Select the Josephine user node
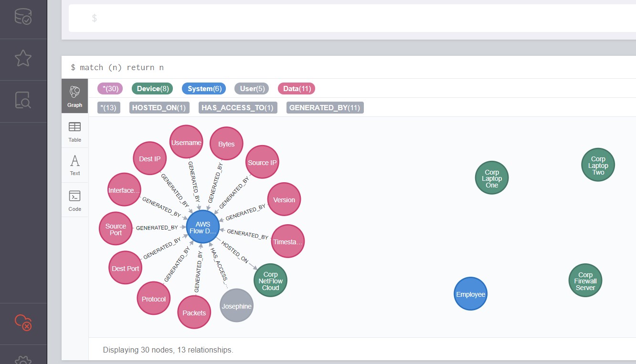The width and height of the screenshot is (636, 364). pyautogui.click(x=236, y=306)
